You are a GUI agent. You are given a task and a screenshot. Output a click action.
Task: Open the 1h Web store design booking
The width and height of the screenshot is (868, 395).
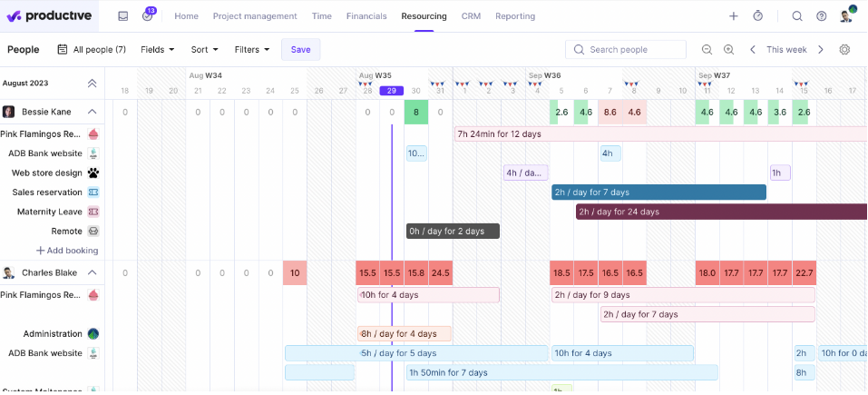[x=780, y=173]
